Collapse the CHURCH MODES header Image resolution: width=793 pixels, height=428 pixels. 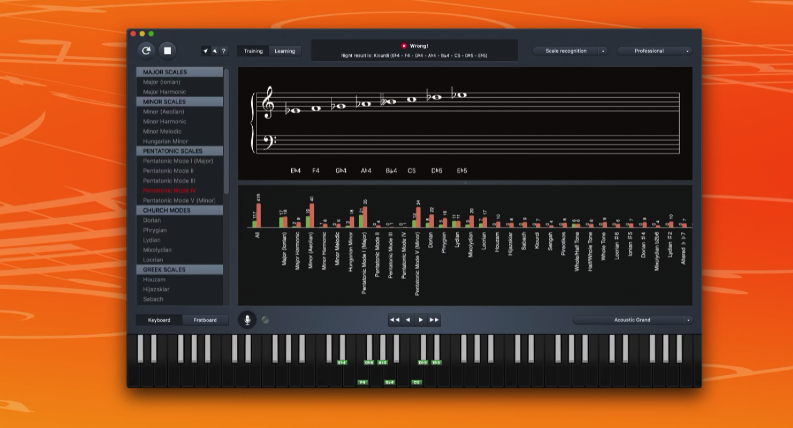point(180,210)
